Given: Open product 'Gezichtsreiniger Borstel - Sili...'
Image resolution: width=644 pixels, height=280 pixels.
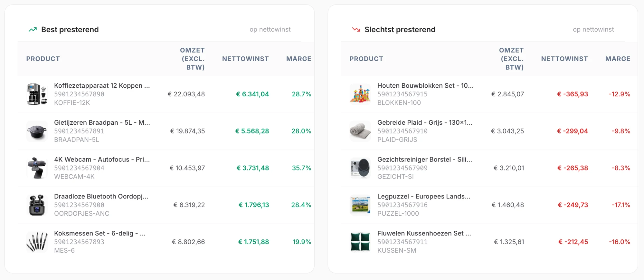Looking at the screenshot, I should [425, 159].
